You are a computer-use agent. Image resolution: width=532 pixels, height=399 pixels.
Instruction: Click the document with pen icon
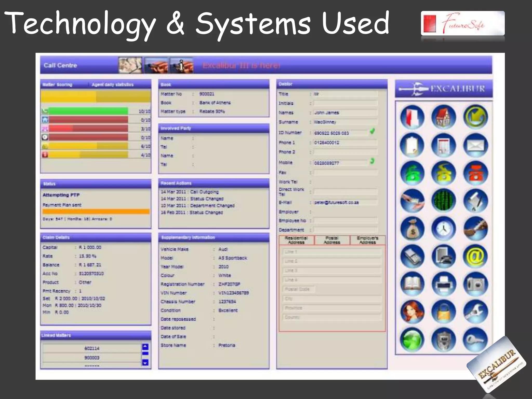point(475,201)
